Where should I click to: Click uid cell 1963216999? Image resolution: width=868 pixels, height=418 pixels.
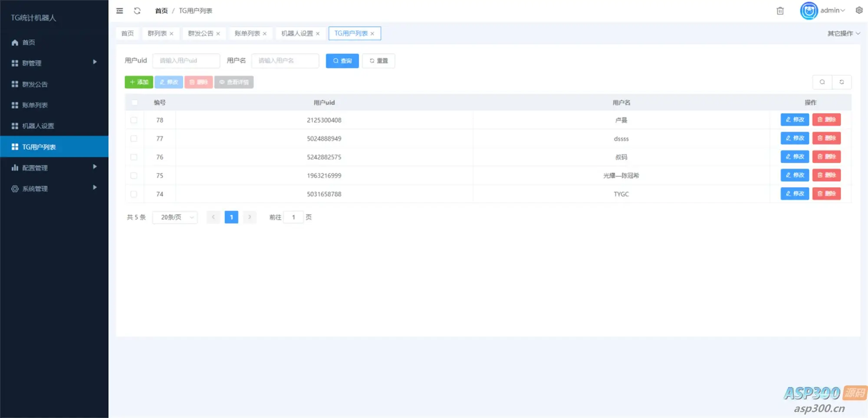pyautogui.click(x=324, y=176)
